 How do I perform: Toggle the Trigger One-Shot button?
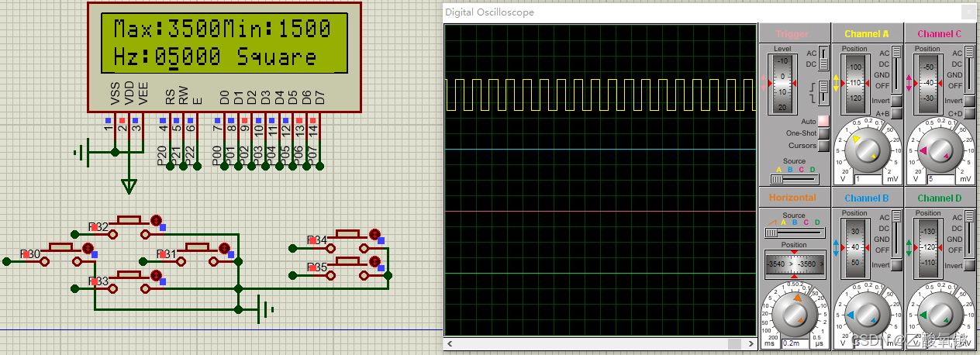click(823, 133)
